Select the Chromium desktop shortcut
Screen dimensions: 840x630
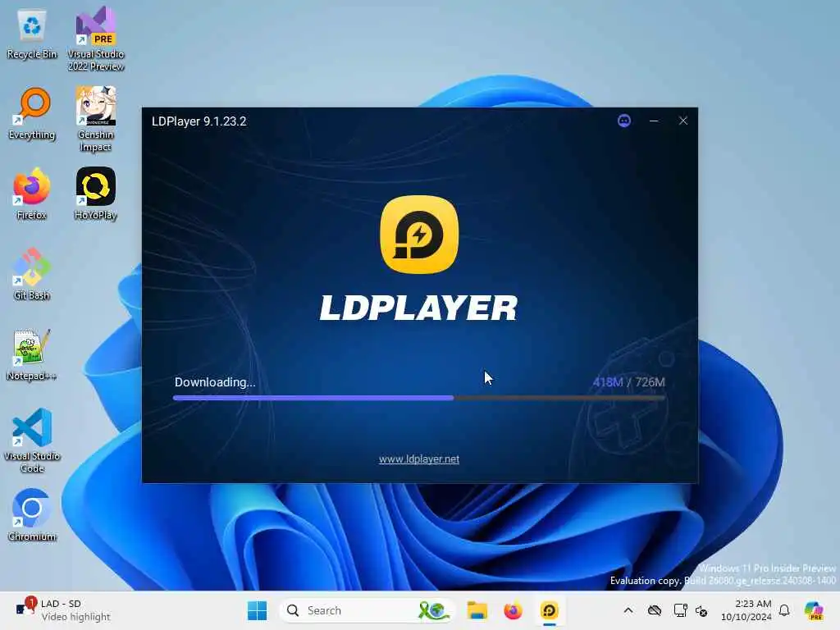point(32,515)
